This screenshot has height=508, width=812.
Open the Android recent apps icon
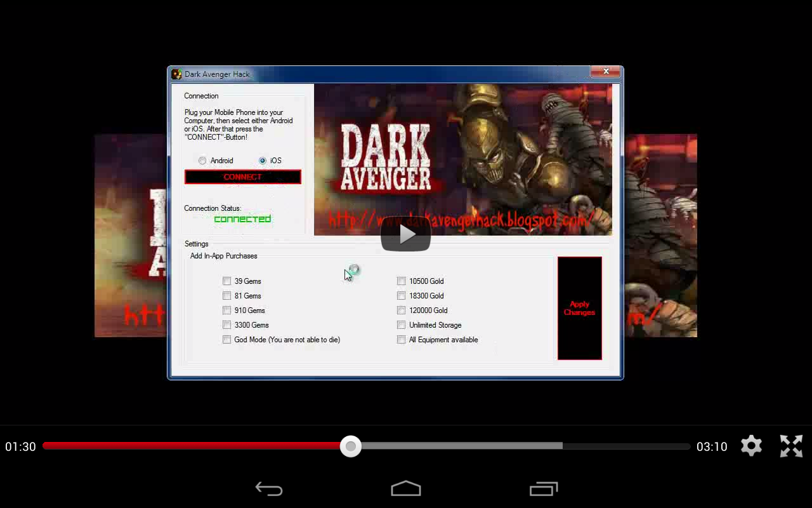pyautogui.click(x=544, y=489)
